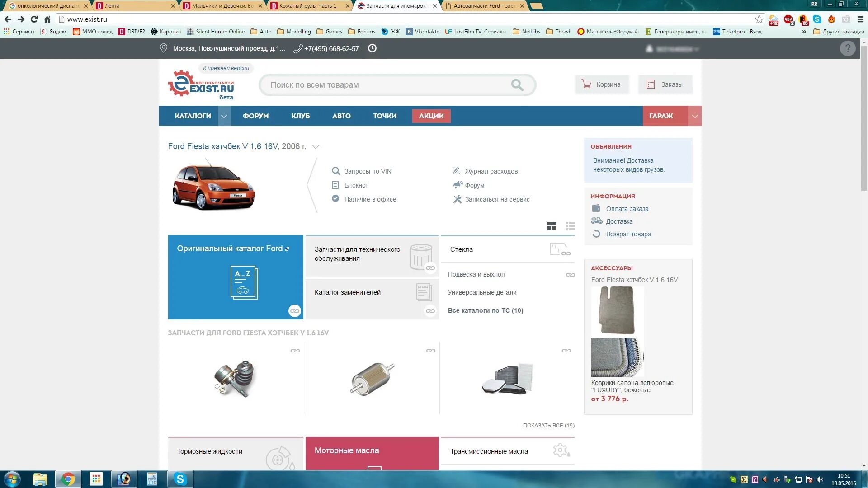Viewport: 868px width, 488px height.
Task: Expand the ГАРАЖ dropdown arrow
Action: 695,116
